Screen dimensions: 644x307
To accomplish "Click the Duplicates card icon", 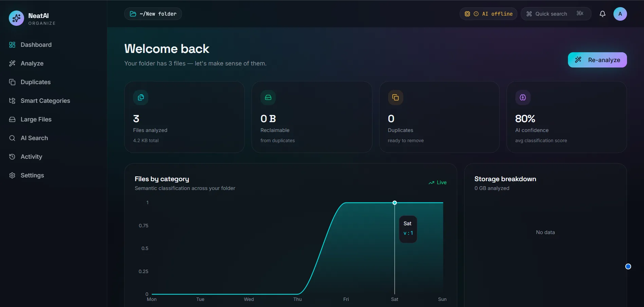I will point(395,97).
